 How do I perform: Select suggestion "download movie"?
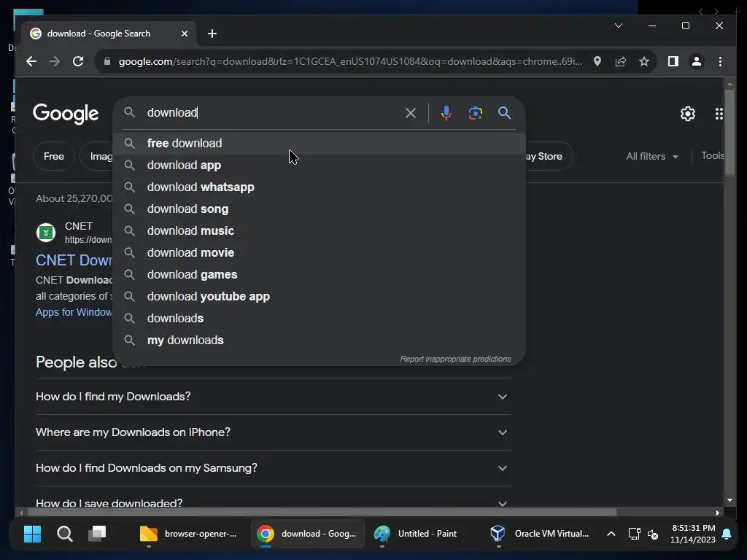[320, 253]
